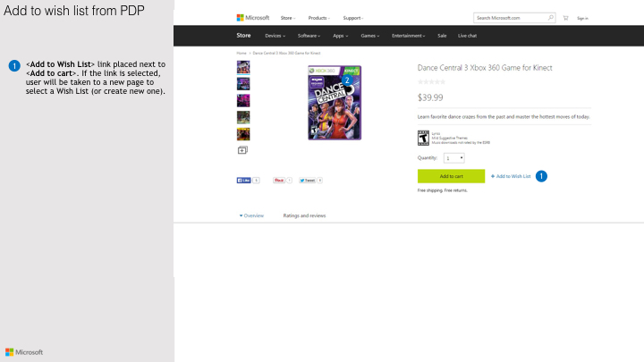
Task: Switch to Ratings and reviews tab
Action: [304, 215]
